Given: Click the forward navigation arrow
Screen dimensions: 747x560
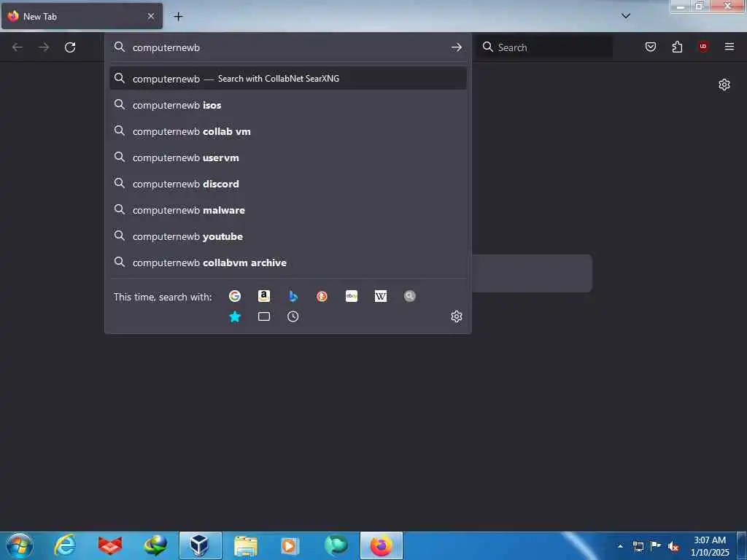Looking at the screenshot, I should pyautogui.click(x=44, y=47).
